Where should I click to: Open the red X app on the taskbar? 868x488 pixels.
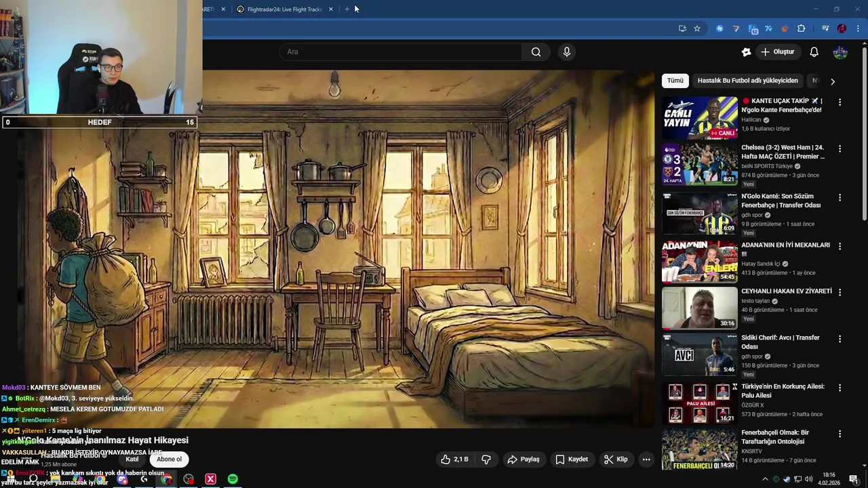(x=210, y=479)
